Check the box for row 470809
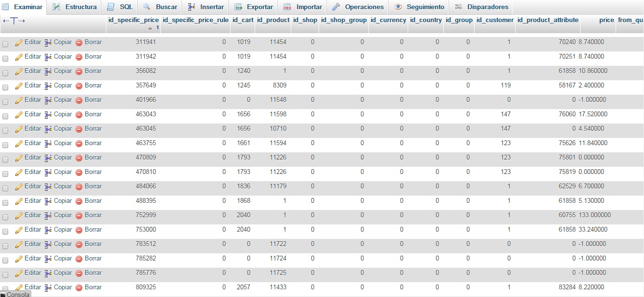This screenshot has width=644, height=297. pyautogui.click(x=5, y=160)
